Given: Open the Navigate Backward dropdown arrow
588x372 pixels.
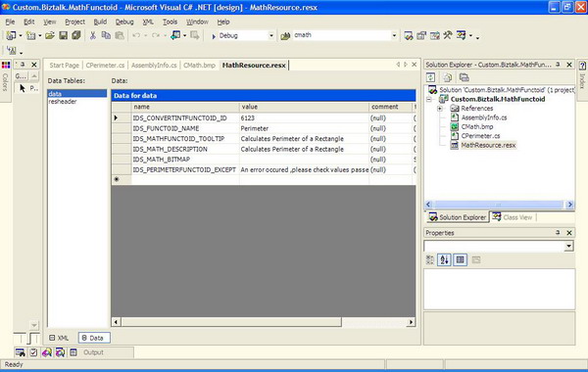Looking at the screenshot, I should click(x=184, y=36).
